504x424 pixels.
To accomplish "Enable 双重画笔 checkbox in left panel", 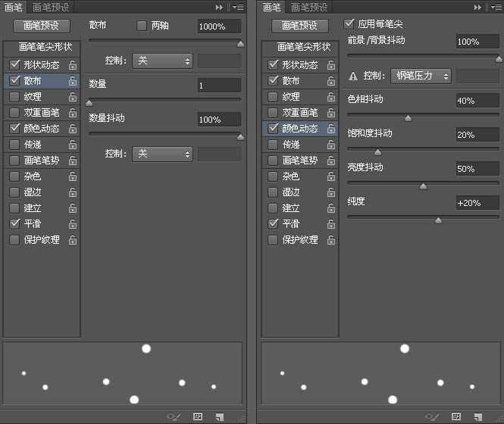I will coord(15,112).
